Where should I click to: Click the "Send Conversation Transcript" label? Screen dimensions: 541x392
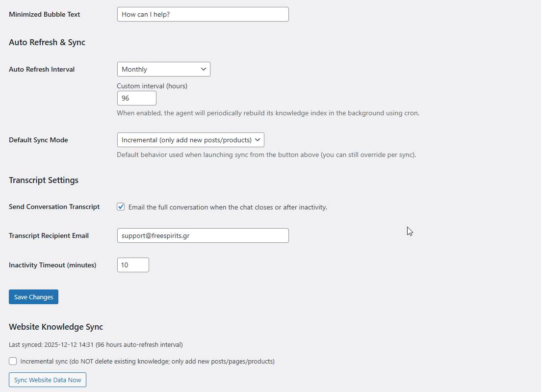(x=54, y=207)
